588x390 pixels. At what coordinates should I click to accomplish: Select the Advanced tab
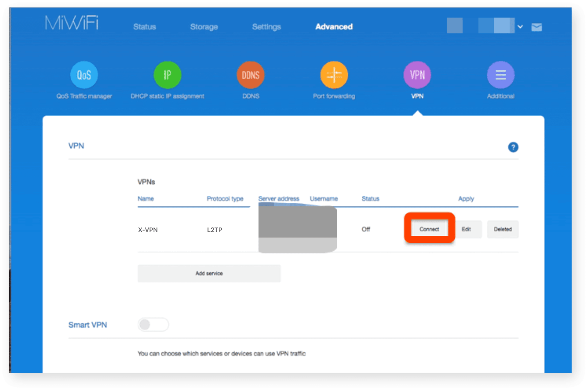[334, 27]
